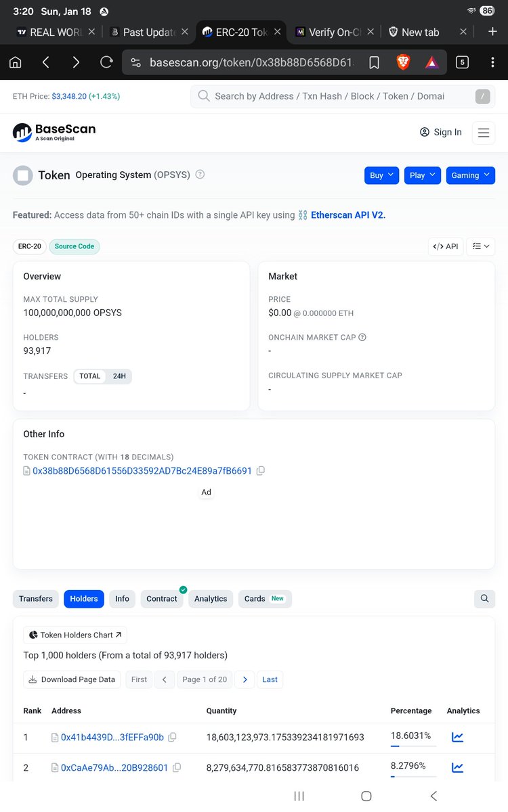
Task: Copy address 0x41b4439D...3fEFFa90b
Action: point(173,738)
